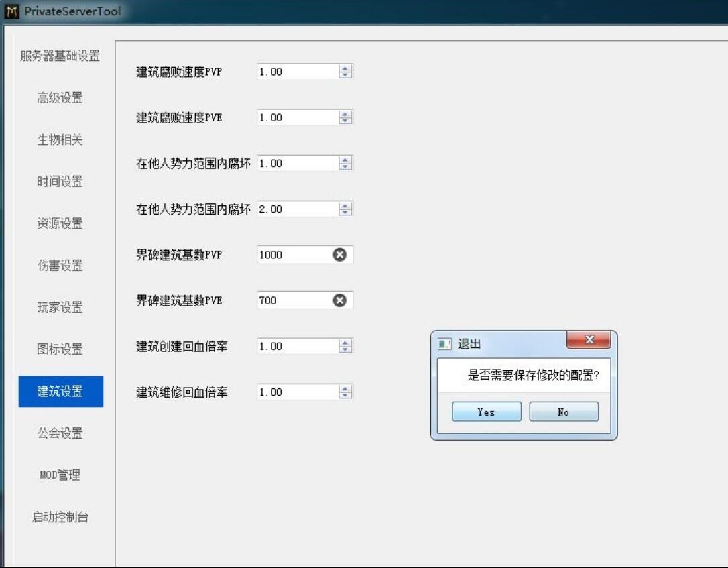This screenshot has height=568, width=728.
Task: Select the 生物相关 sidebar item
Action: [60, 140]
